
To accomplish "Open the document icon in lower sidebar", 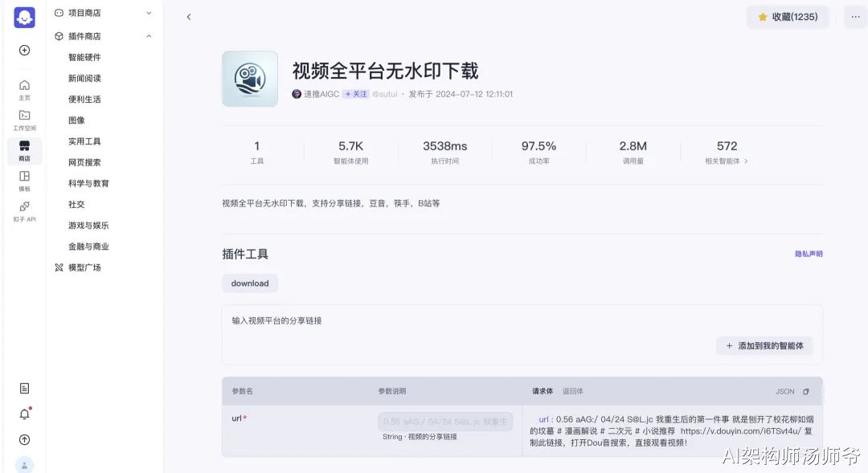I will [24, 389].
